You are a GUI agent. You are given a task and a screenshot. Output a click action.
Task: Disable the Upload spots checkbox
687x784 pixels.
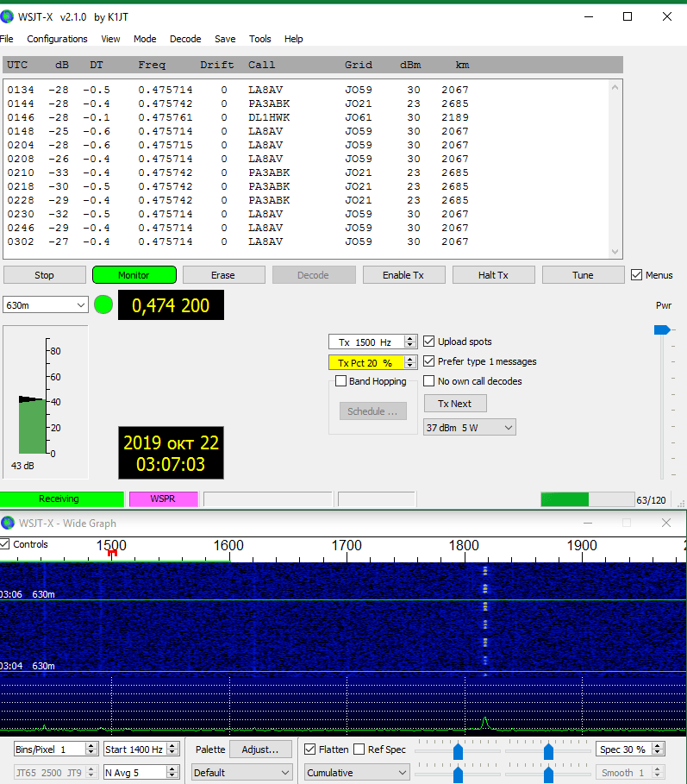coord(429,342)
